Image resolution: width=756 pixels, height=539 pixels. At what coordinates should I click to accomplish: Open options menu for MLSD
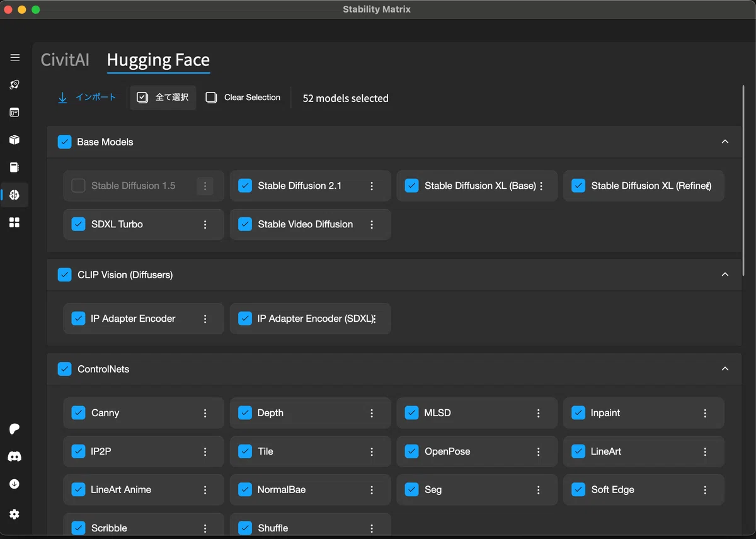coord(539,413)
